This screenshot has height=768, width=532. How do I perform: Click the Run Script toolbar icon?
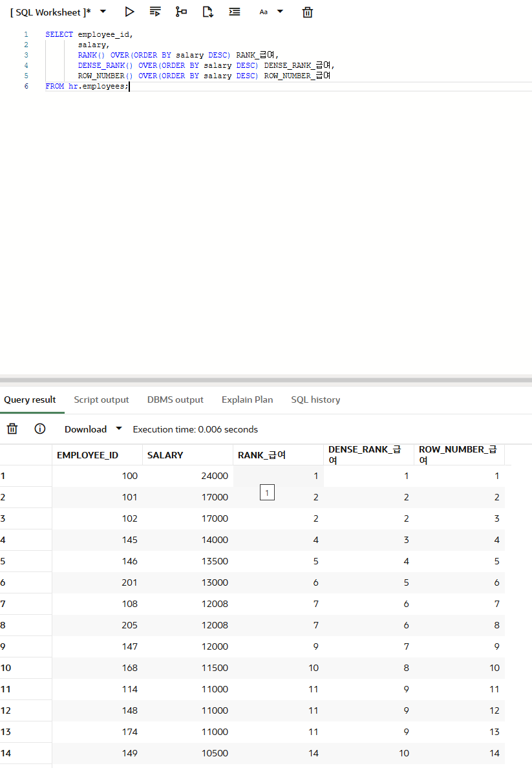tap(155, 12)
